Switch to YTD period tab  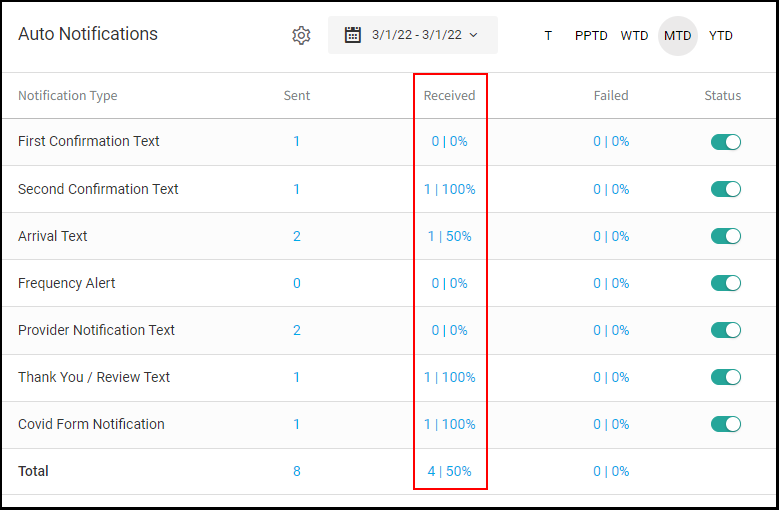[x=720, y=36]
